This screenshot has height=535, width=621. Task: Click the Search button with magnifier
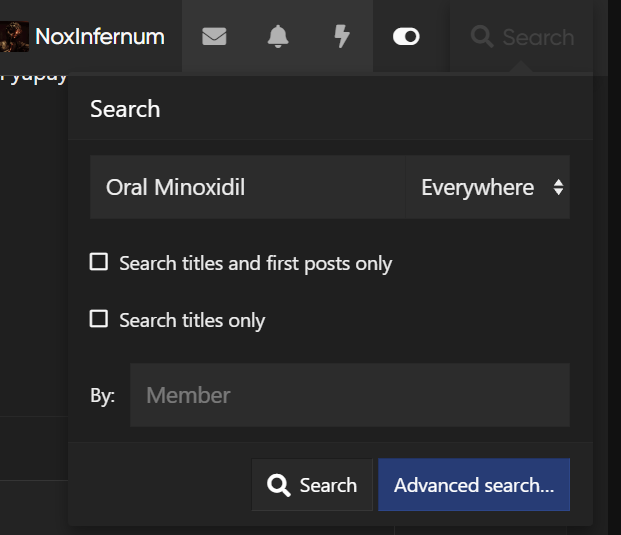[x=312, y=485]
